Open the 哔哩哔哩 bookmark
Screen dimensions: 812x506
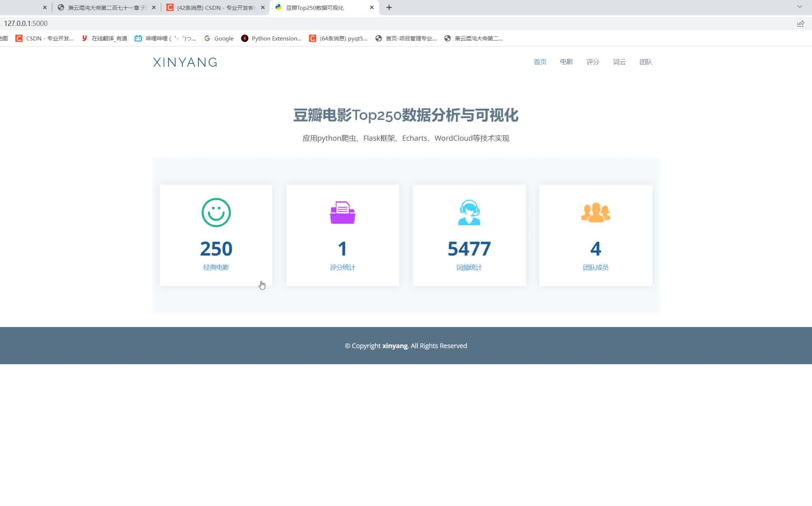(165, 38)
